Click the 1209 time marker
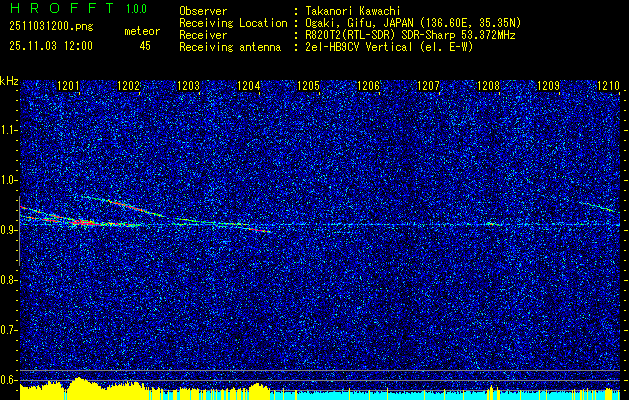The image size is (629, 400). 548,86
